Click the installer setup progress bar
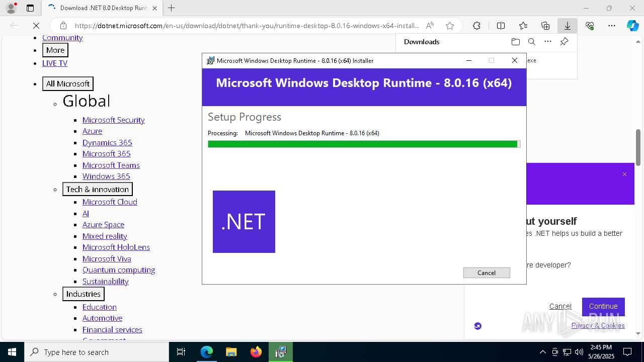This screenshot has width=644, height=362. (364, 144)
